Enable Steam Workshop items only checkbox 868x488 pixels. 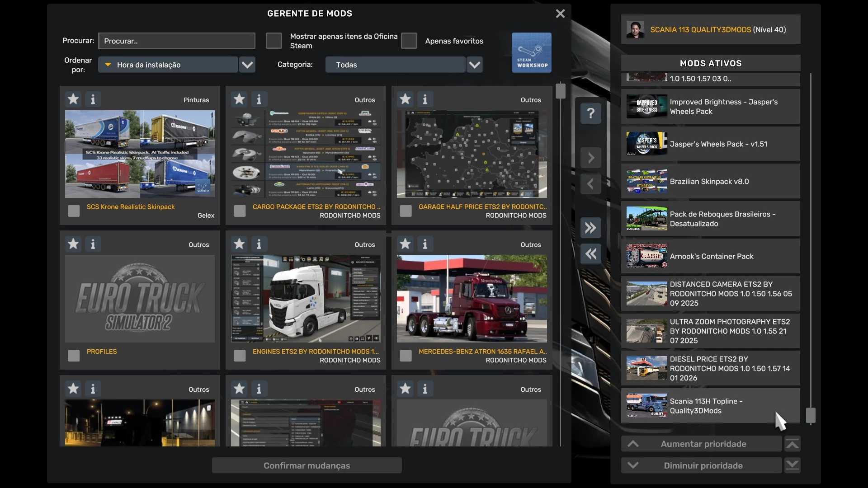[274, 41]
